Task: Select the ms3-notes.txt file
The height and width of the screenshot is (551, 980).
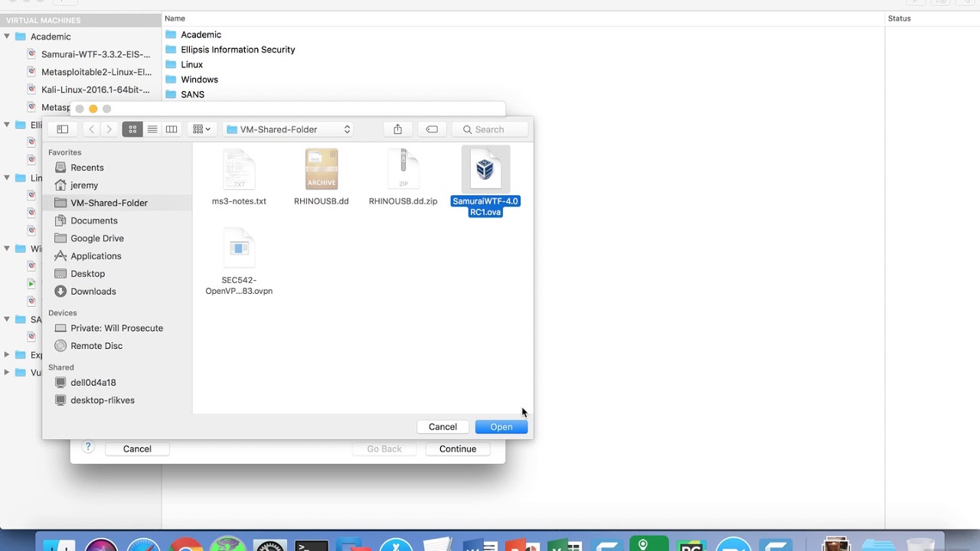Action: [239, 178]
